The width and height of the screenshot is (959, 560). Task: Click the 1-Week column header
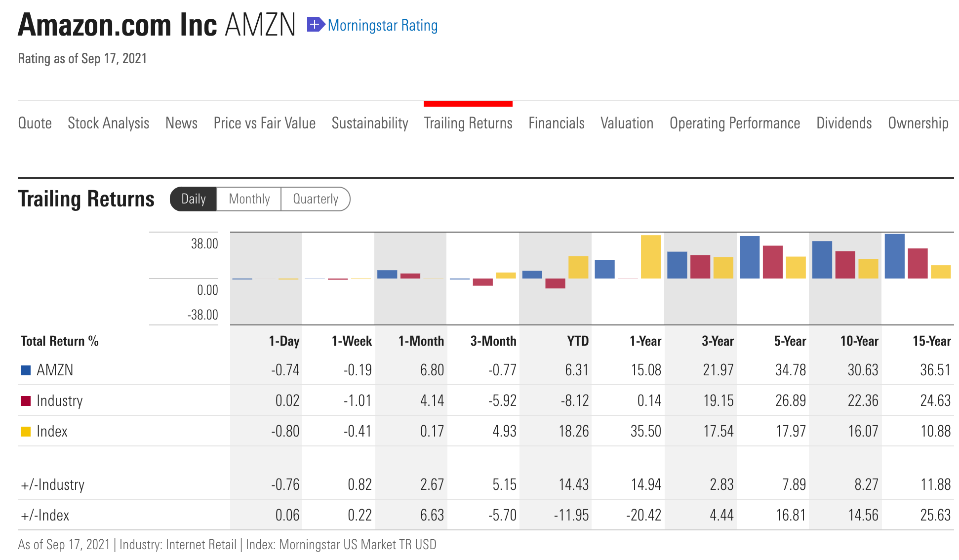[352, 341]
